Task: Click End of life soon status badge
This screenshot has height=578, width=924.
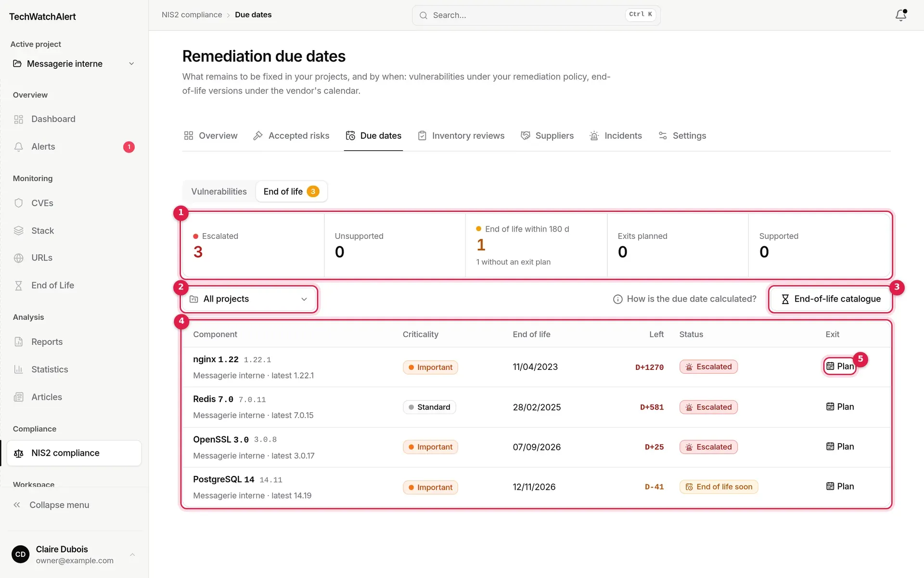Action: [x=719, y=487]
